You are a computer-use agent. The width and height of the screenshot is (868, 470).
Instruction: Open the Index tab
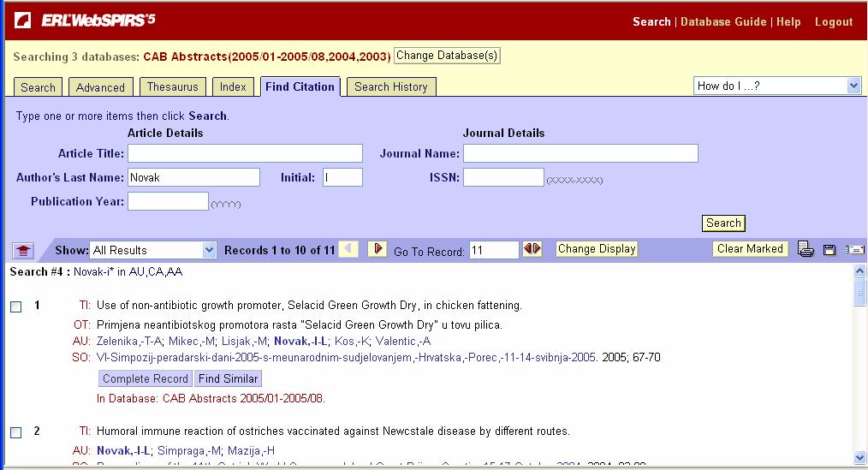(x=233, y=87)
